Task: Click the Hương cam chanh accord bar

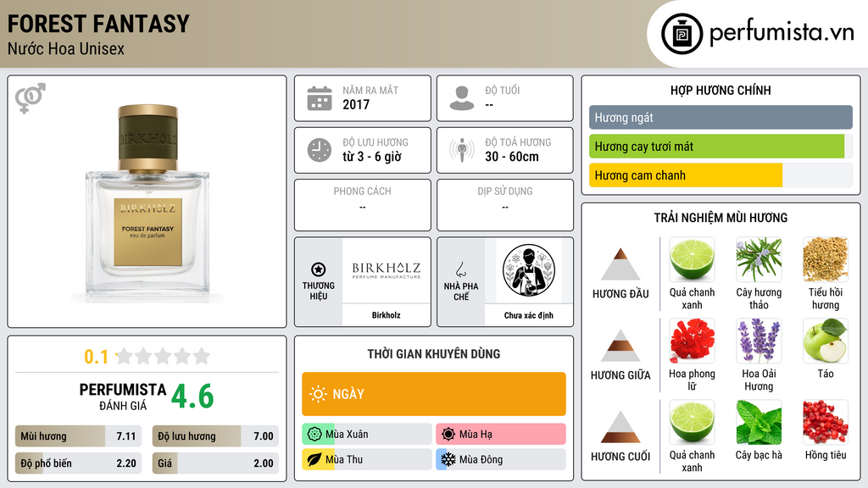Action: coord(721,175)
